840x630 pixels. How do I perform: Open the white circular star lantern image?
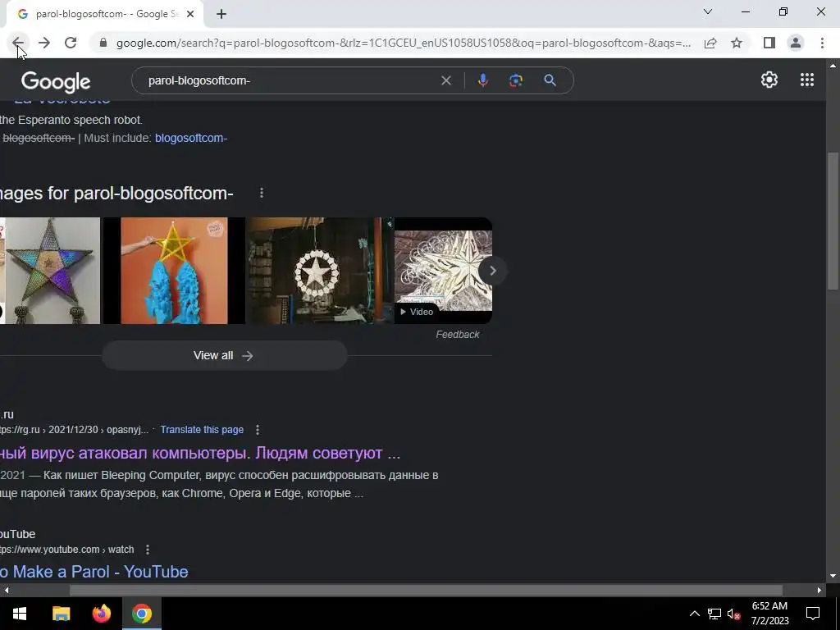[x=320, y=271]
